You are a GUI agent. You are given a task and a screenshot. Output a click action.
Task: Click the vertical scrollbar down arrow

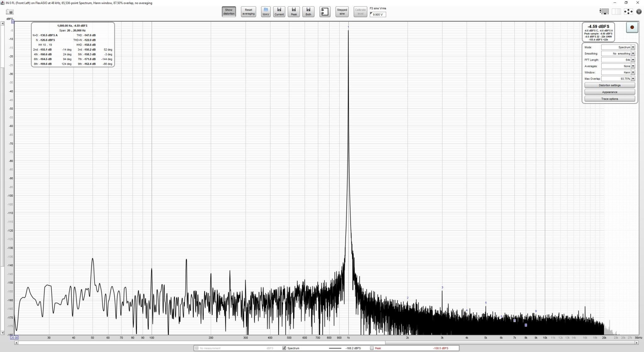pyautogui.click(x=2, y=333)
